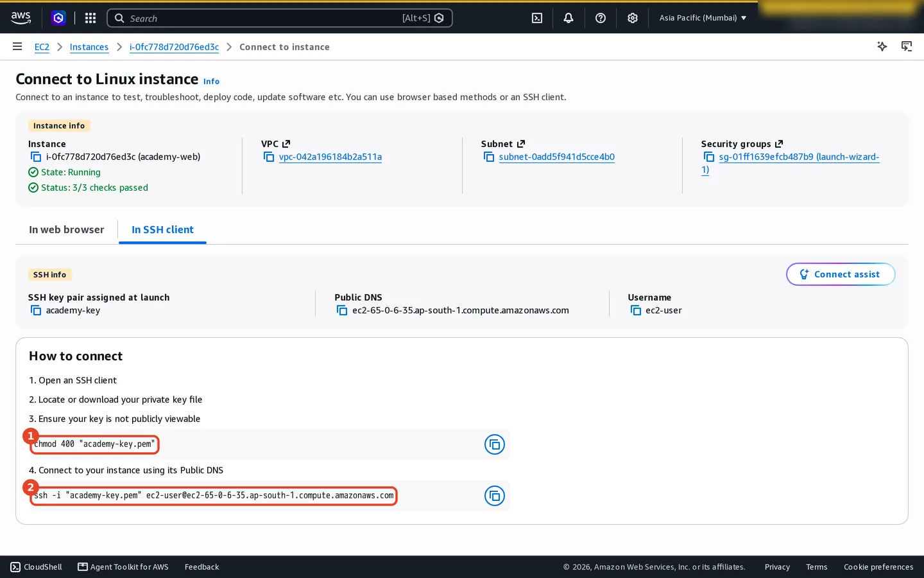Go to EC2 breadcrumb
Viewport: 924px width, 578px height.
(x=42, y=47)
